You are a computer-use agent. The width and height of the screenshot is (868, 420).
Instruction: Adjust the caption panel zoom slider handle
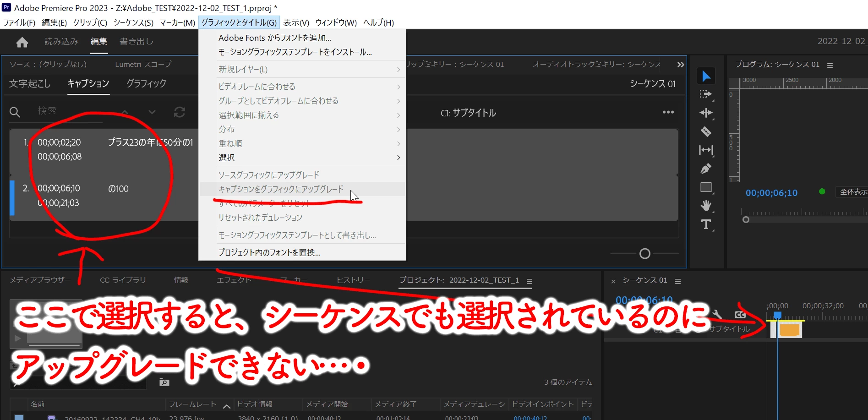coord(644,253)
